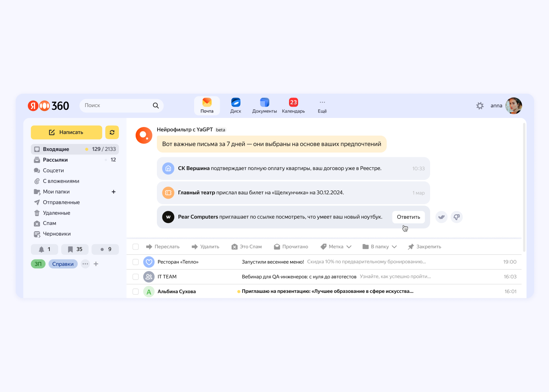
Task: Click the unread yellow dot on Альбина's email
Action: coord(239,292)
